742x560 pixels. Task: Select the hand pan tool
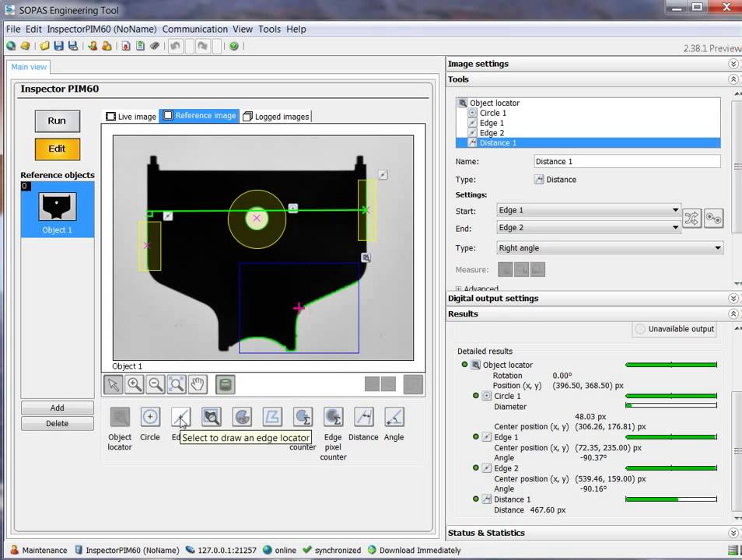pos(198,384)
